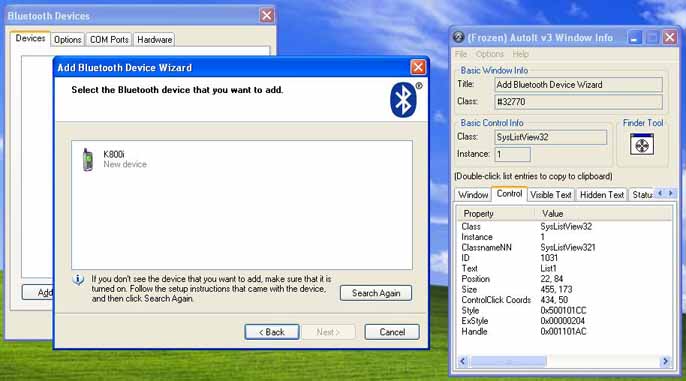This screenshot has width=686, height=381.
Task: Select the ID row value 1031
Action: pos(549,258)
